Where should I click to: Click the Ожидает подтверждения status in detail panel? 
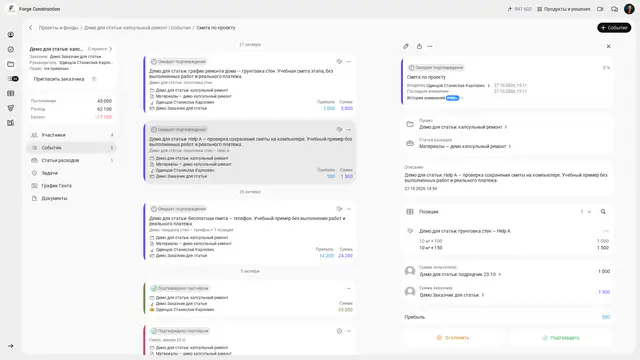click(436, 68)
